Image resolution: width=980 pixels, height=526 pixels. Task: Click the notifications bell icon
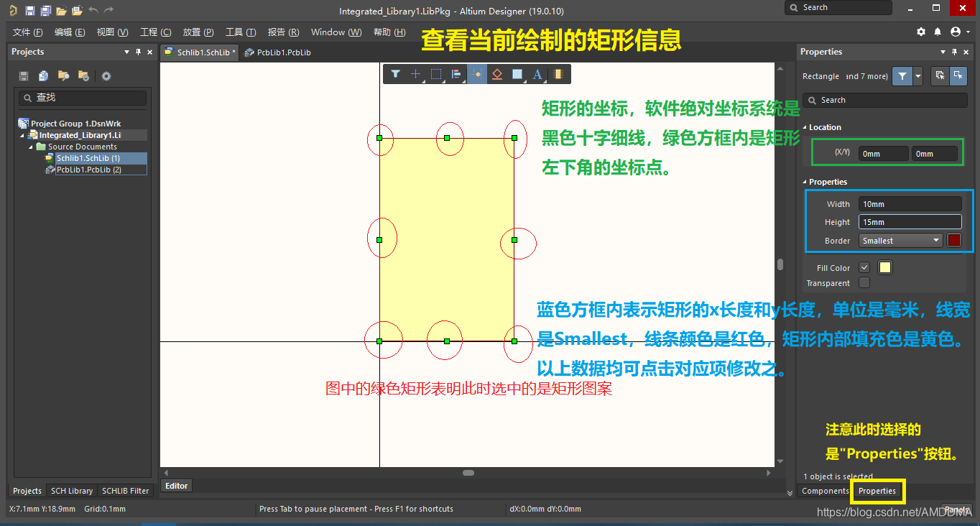(x=938, y=32)
